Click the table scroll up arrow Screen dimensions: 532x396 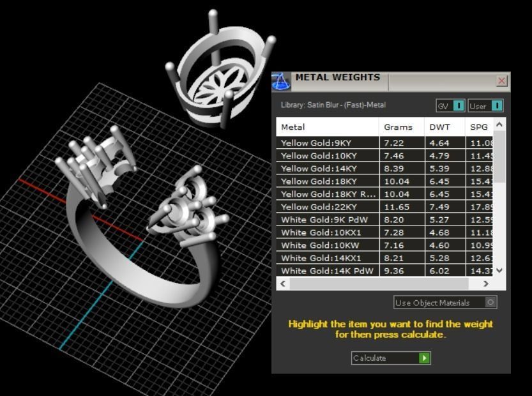coord(499,125)
